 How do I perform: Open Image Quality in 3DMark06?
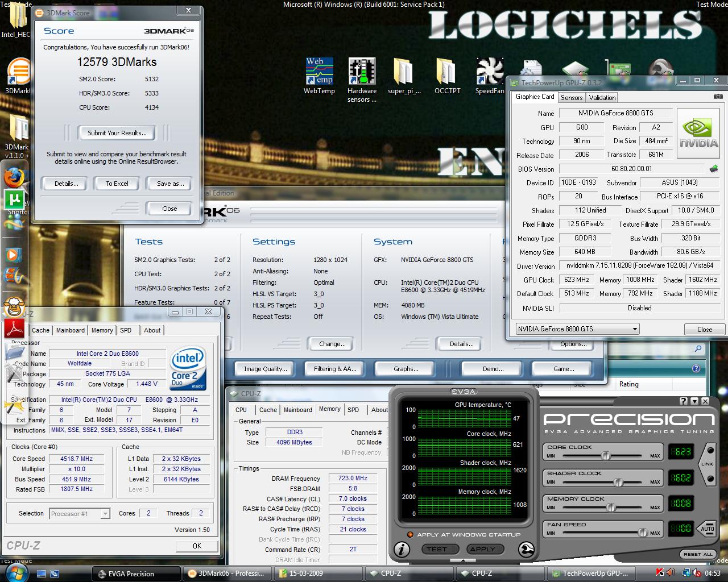pyautogui.click(x=265, y=369)
